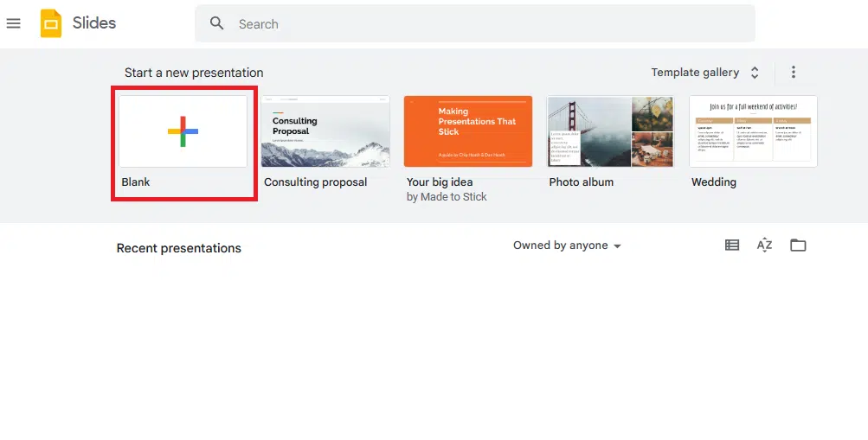Image resolution: width=868 pixels, height=440 pixels.
Task: Click the yellow Slides logo icon
Action: pos(51,23)
